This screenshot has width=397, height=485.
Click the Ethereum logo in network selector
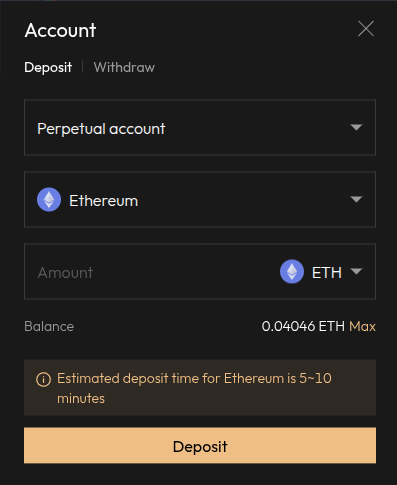49,200
